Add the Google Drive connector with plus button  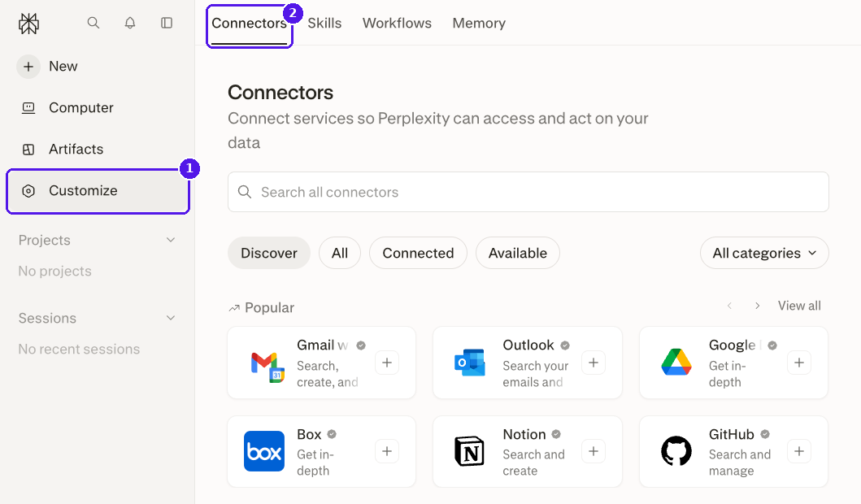[799, 363]
